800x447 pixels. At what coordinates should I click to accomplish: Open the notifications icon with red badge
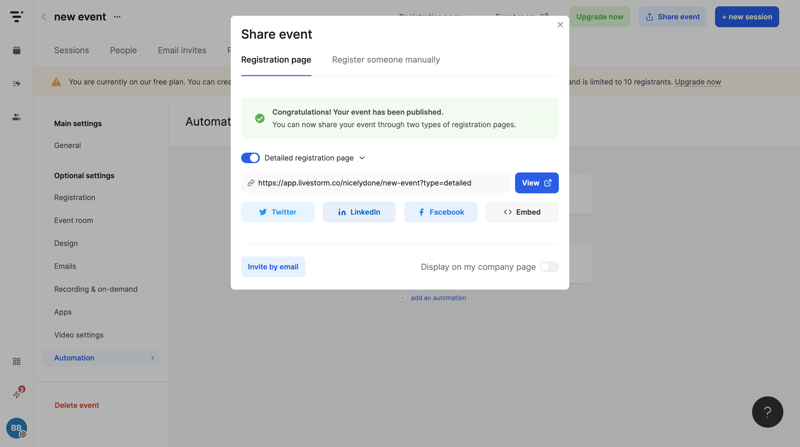tap(18, 393)
